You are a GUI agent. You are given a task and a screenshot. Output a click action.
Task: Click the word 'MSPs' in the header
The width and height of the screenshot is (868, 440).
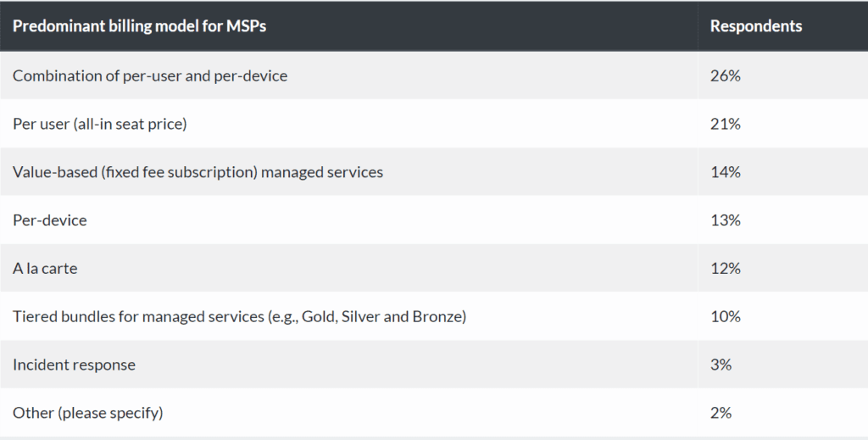pyautogui.click(x=246, y=26)
